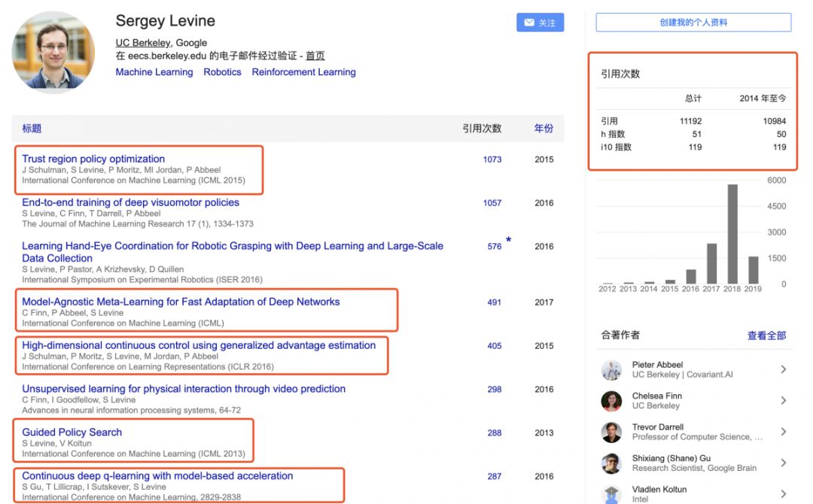Open Shixiang Gu's avatar picture

pyautogui.click(x=611, y=463)
